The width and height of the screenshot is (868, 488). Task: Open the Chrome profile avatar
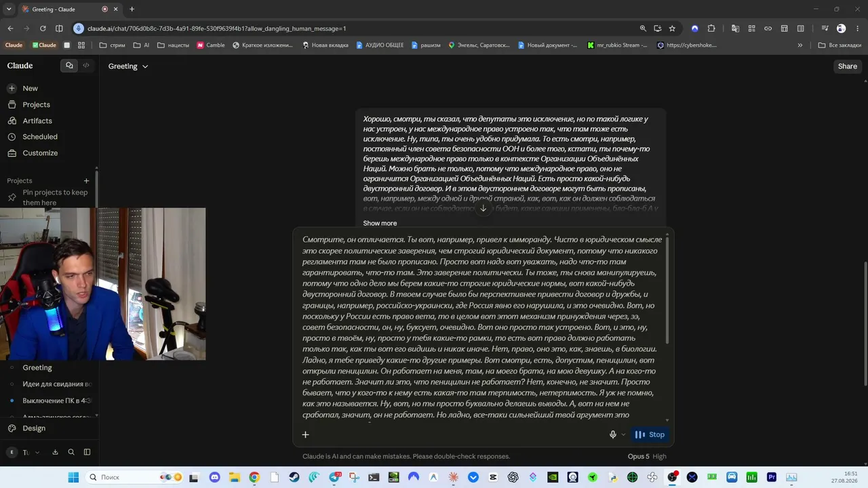tap(841, 28)
